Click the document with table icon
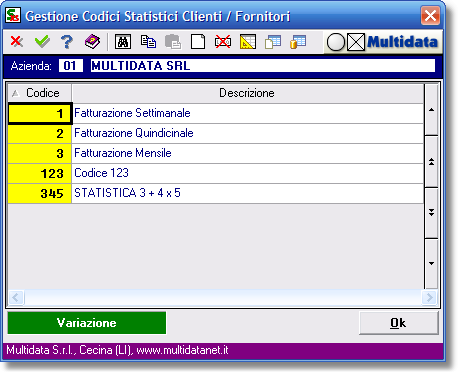458x374 pixels. (273, 42)
